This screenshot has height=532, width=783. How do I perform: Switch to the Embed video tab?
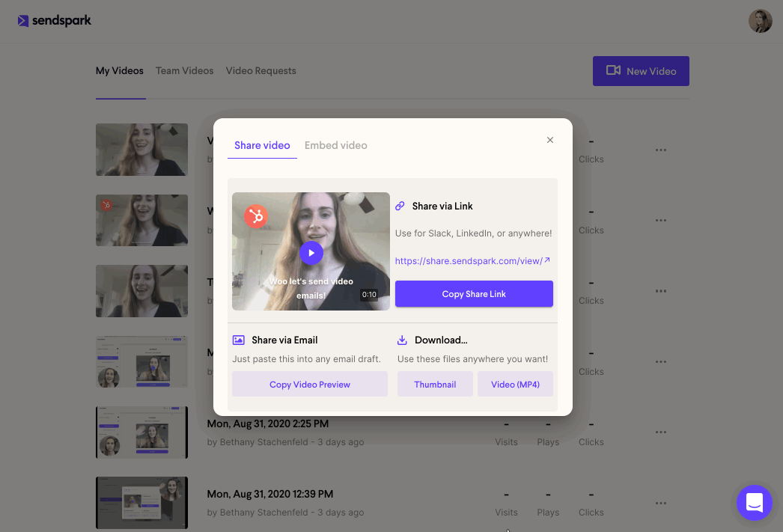click(x=335, y=145)
